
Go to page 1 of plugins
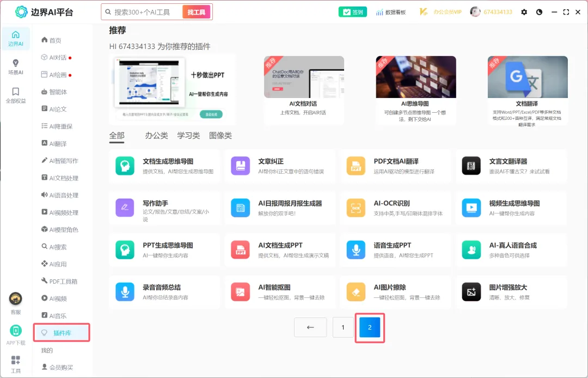click(x=343, y=327)
